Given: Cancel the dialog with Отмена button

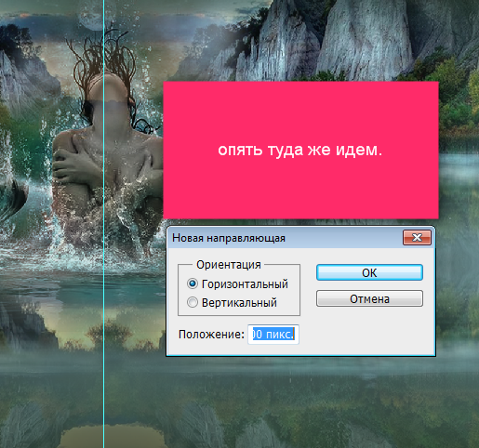Looking at the screenshot, I should click(369, 298).
